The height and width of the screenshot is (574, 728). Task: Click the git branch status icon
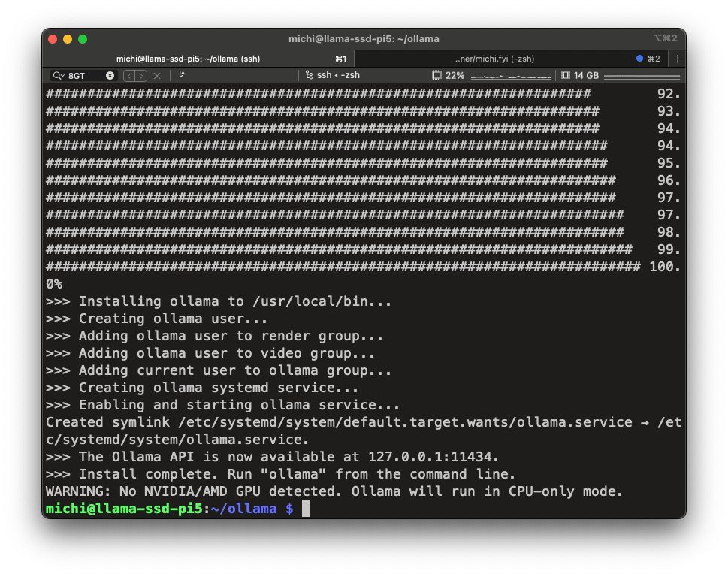182,75
